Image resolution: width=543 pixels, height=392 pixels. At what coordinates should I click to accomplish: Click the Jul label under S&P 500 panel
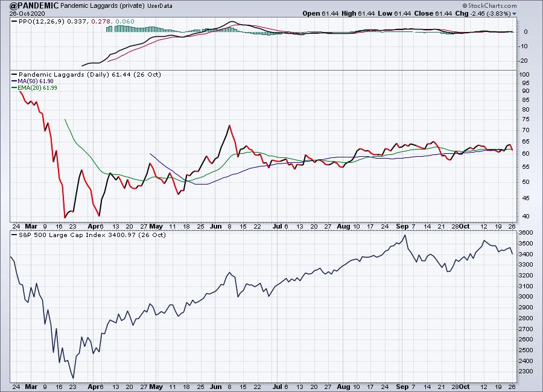click(278, 387)
